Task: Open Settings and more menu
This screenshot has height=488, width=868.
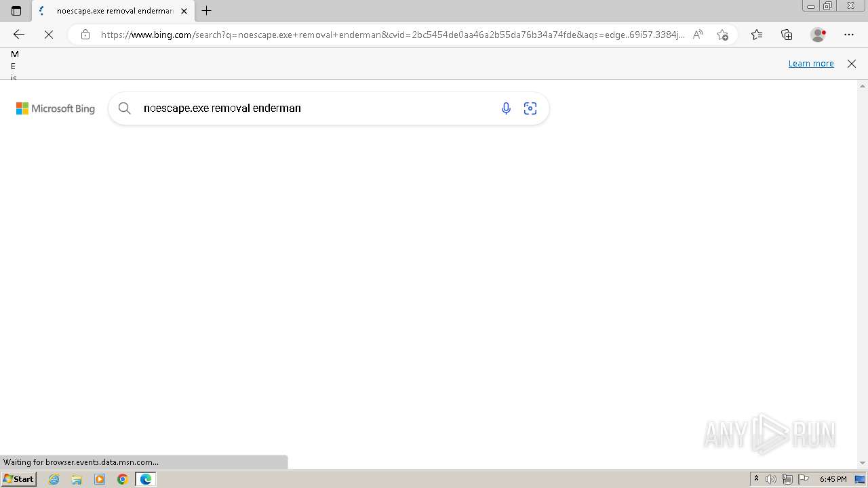Action: click(849, 35)
